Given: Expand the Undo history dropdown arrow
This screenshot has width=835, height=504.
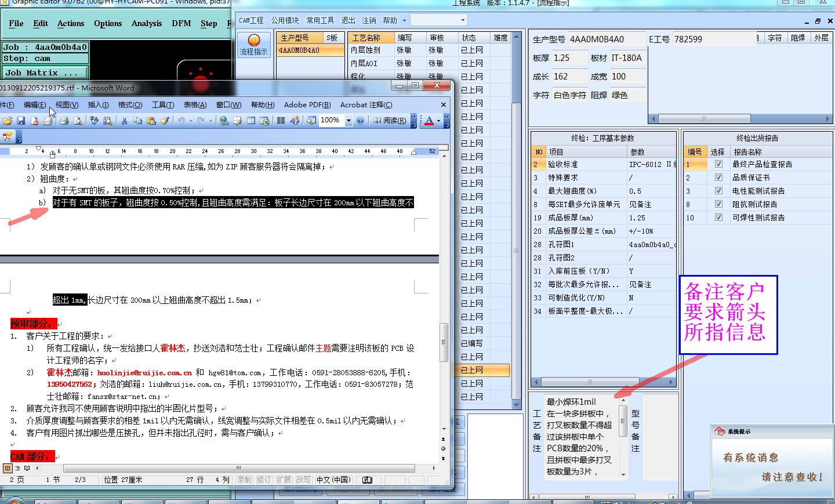Looking at the screenshot, I should pyautogui.click(x=191, y=121).
